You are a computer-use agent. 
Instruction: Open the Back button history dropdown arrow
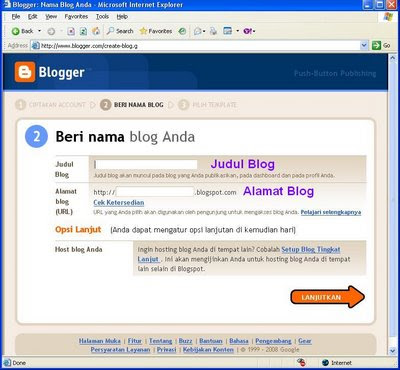pyautogui.click(x=39, y=31)
